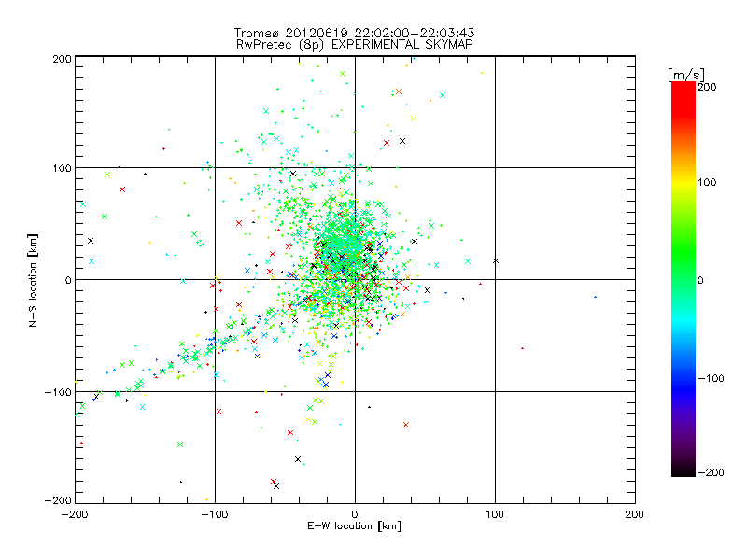This screenshot has width=747, height=560.
Task: Click the y-axis '-100' tick label
Action: click(x=58, y=392)
